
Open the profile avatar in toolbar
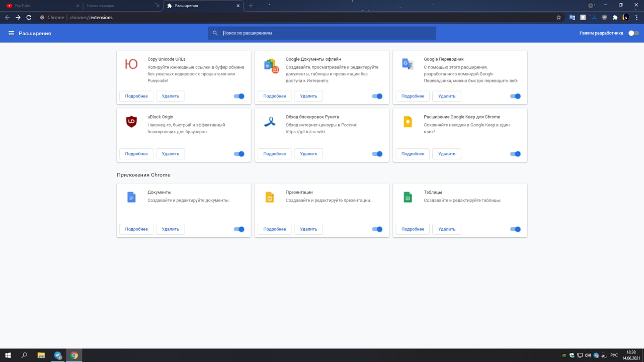(x=626, y=17)
